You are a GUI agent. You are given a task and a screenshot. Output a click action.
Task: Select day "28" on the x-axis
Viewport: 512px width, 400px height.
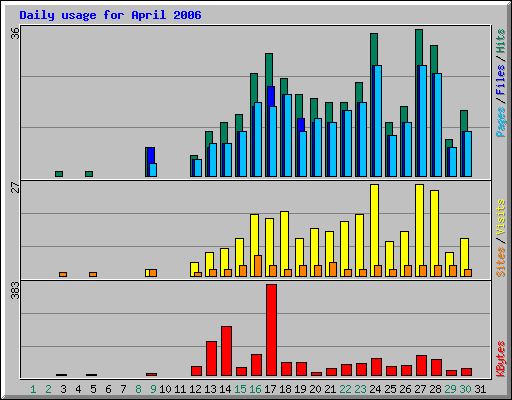(435, 389)
